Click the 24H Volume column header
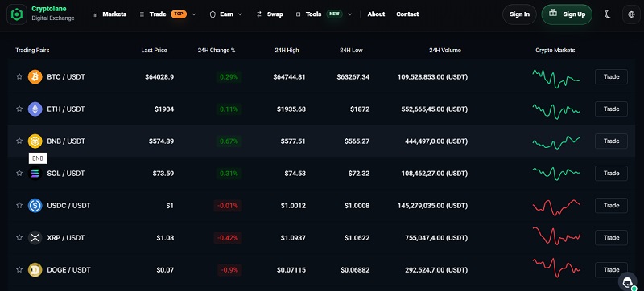644x291 pixels. tap(445, 51)
